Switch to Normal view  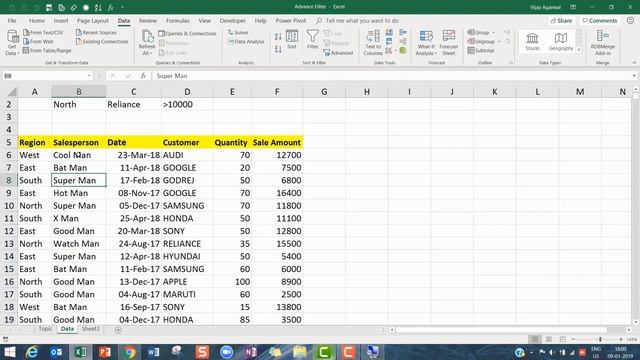tap(534, 339)
